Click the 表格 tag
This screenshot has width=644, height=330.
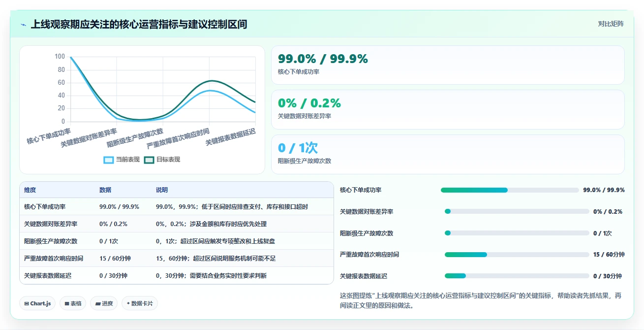click(x=73, y=303)
